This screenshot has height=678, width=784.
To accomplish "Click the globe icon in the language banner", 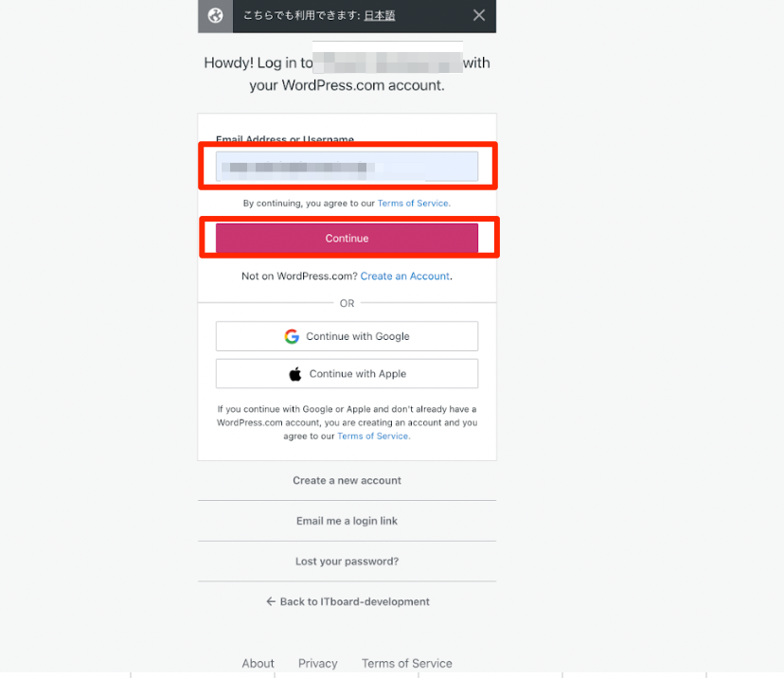I will pos(215,15).
